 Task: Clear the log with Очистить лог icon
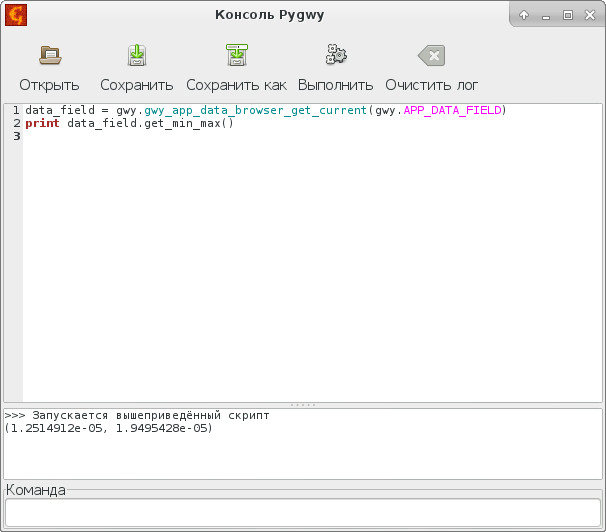pyautogui.click(x=431, y=56)
